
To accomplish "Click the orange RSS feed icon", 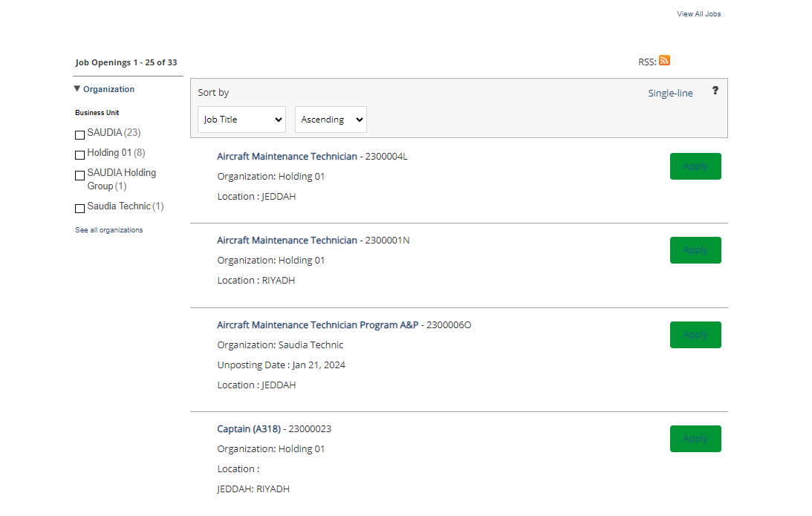I will click(664, 61).
